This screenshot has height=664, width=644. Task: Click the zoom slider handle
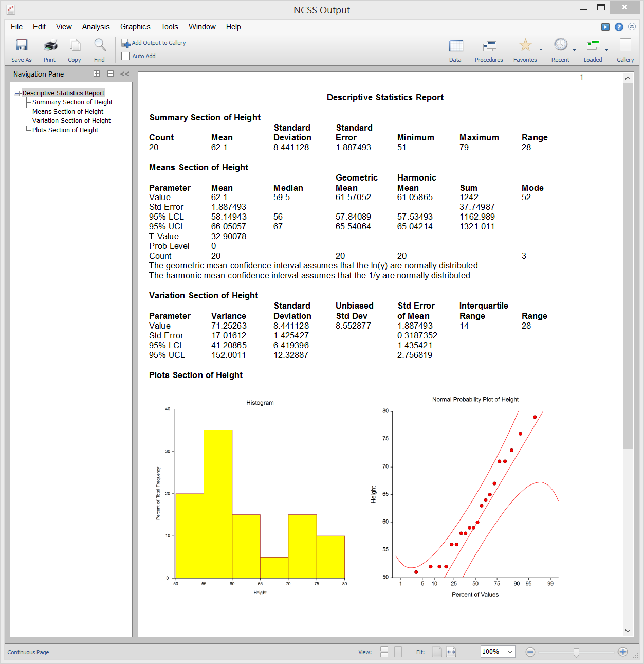point(576,652)
